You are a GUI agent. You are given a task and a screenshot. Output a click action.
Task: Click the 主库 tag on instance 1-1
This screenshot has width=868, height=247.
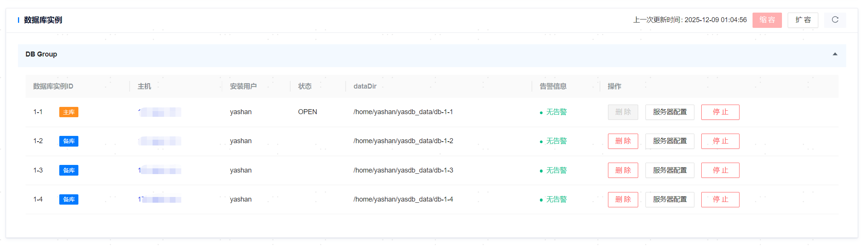tap(69, 112)
